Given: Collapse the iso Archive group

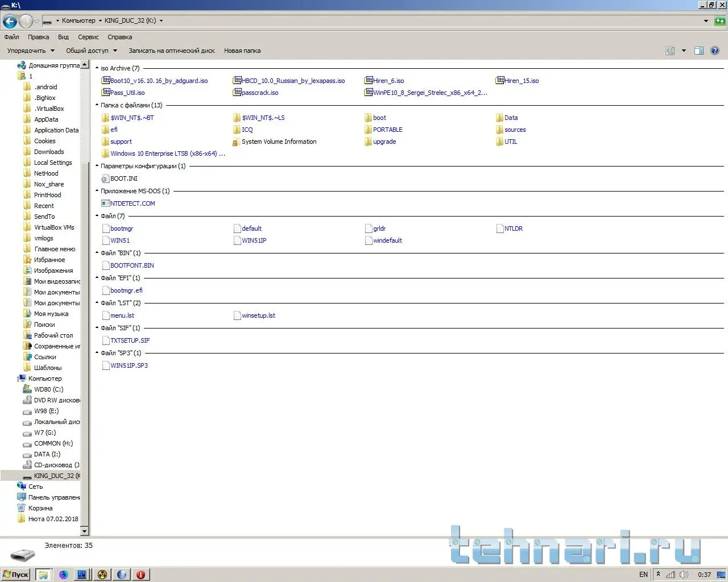Looking at the screenshot, I should (97, 68).
